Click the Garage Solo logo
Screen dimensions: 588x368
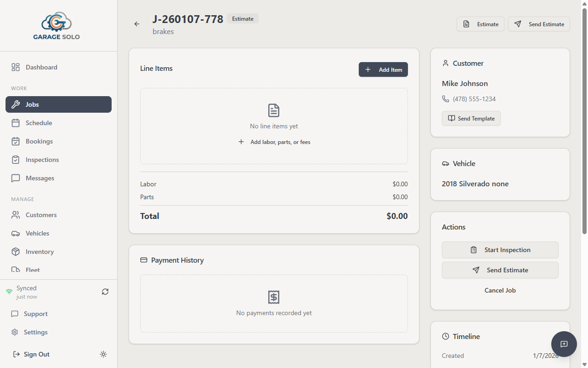coord(57,26)
